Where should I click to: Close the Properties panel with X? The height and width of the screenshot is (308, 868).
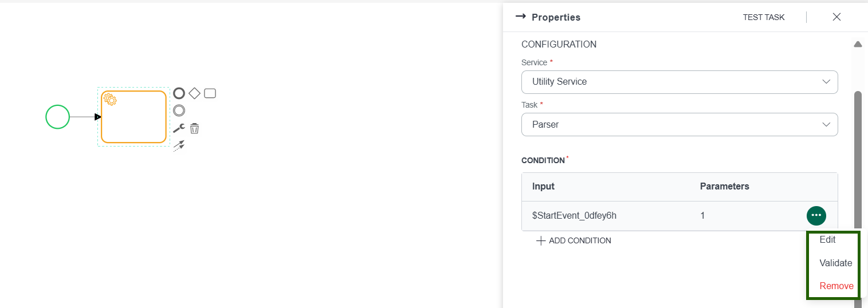(x=836, y=17)
